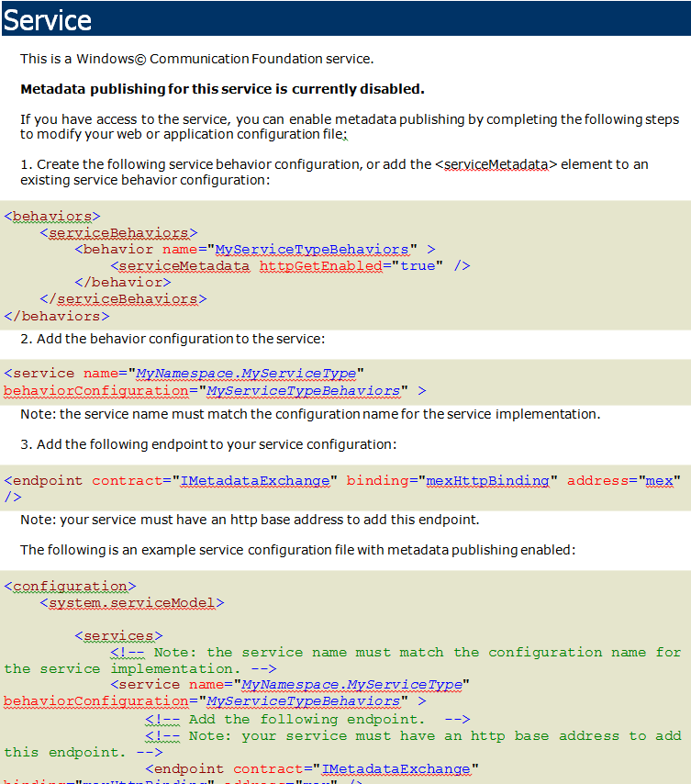
Task: Click behavior name="MyServiceTypeBehaviors" code line
Action: click(255, 250)
